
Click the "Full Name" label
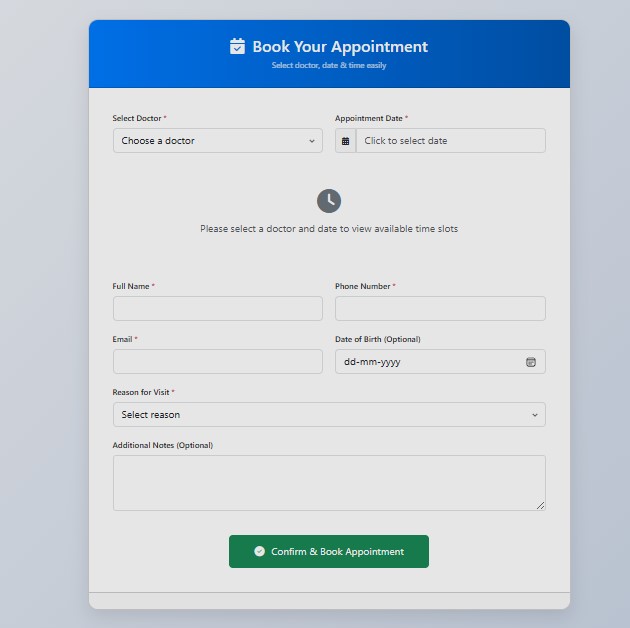click(131, 286)
